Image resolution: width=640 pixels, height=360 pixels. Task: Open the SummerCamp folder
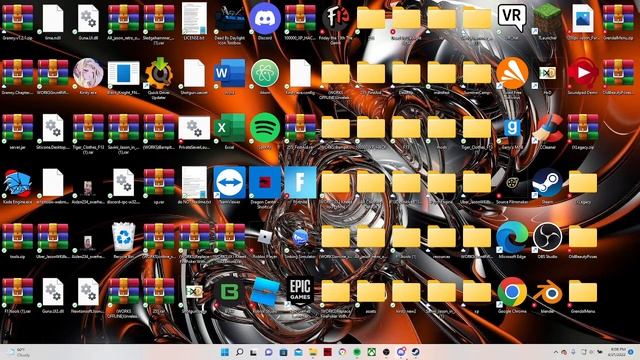pos(477,74)
